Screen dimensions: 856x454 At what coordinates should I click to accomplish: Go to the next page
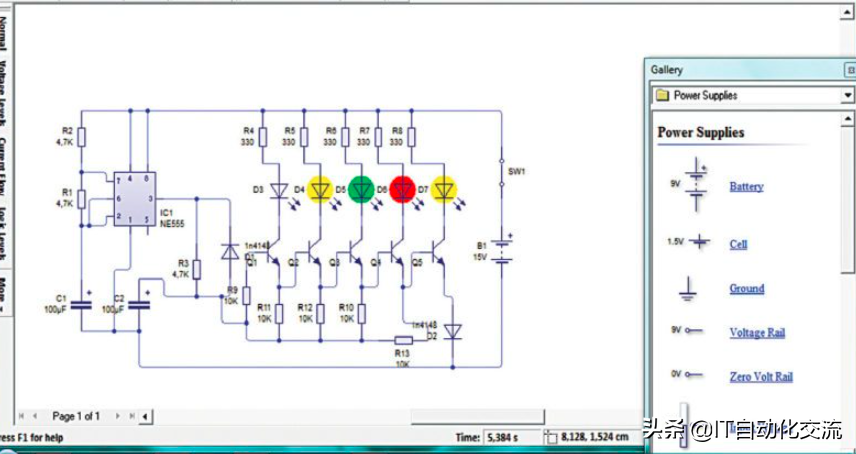coord(117,416)
